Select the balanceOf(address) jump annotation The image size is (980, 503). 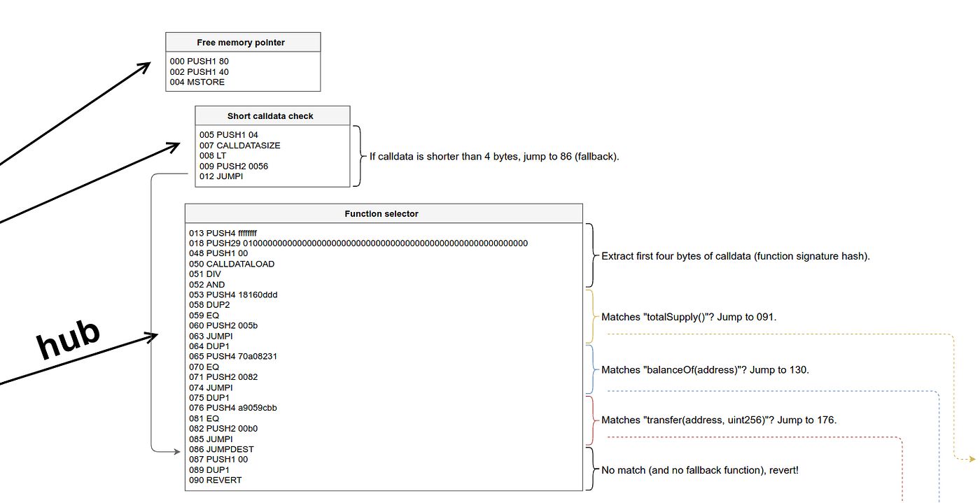coord(706,369)
